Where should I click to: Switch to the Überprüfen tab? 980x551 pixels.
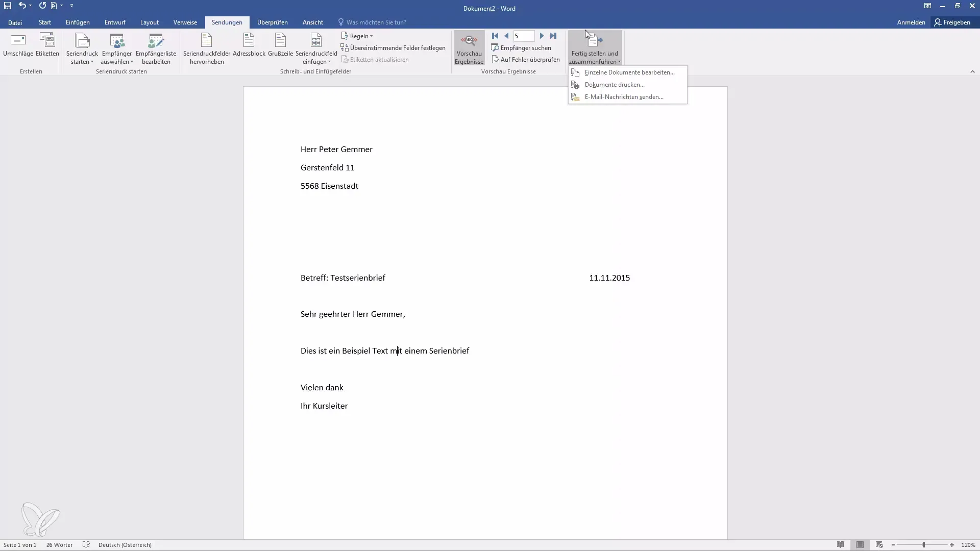point(273,22)
